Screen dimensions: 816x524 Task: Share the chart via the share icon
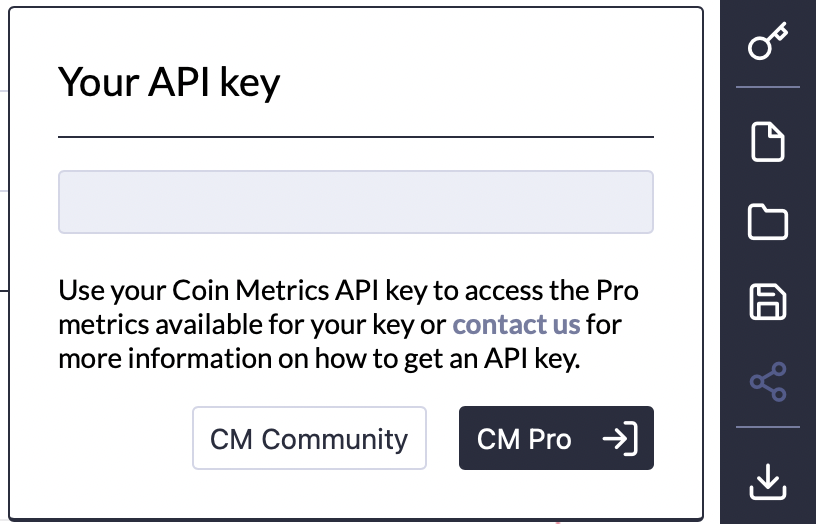(x=768, y=382)
